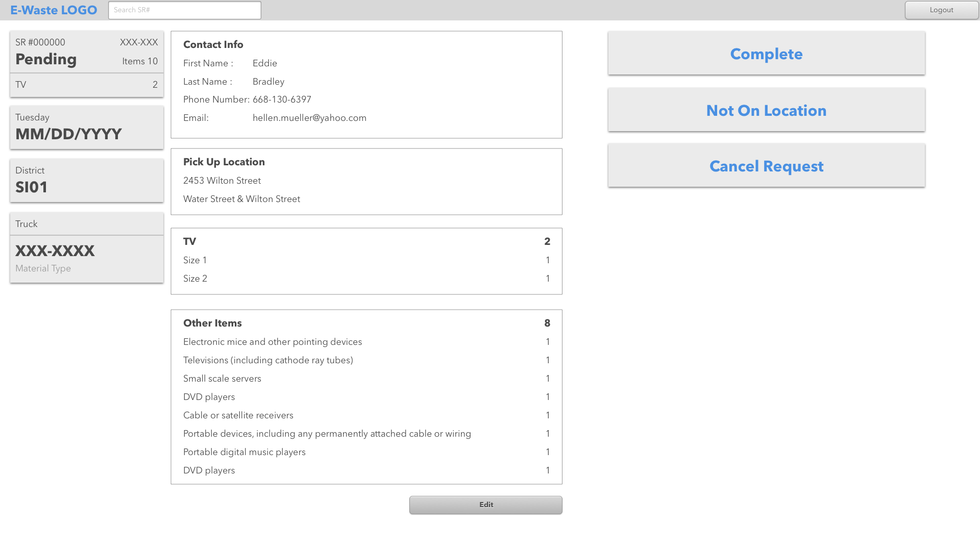Click the TV row in sidebar
The height and width of the screenshot is (551, 980).
point(86,85)
